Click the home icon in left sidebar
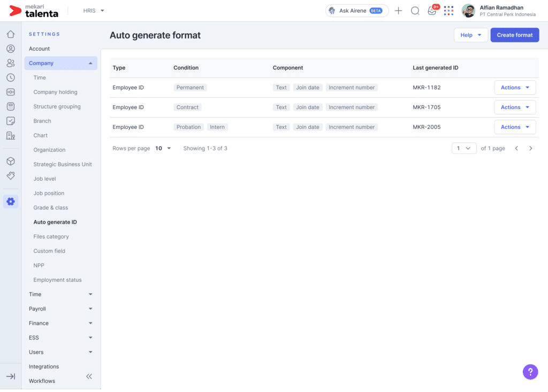Viewport: 548px width, 392px height. [x=10, y=34]
